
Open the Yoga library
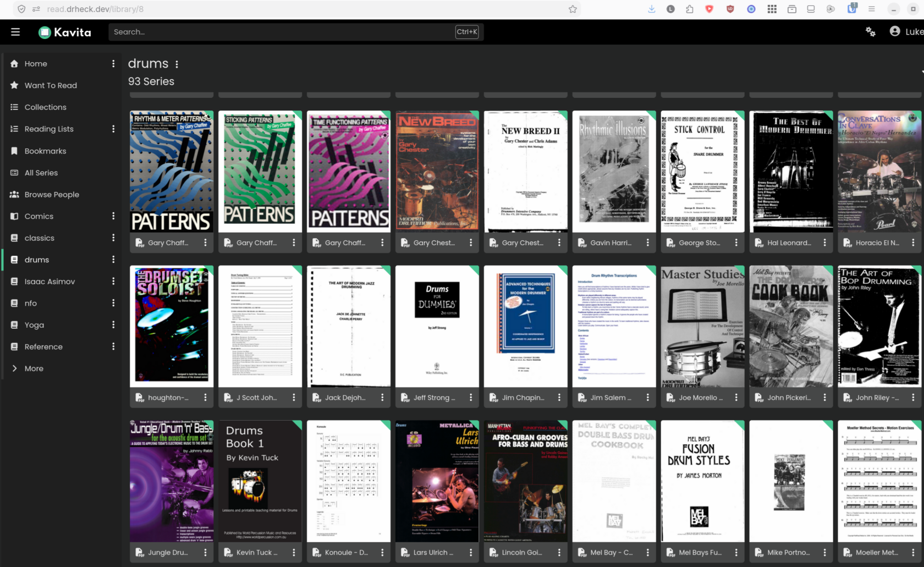(x=34, y=325)
